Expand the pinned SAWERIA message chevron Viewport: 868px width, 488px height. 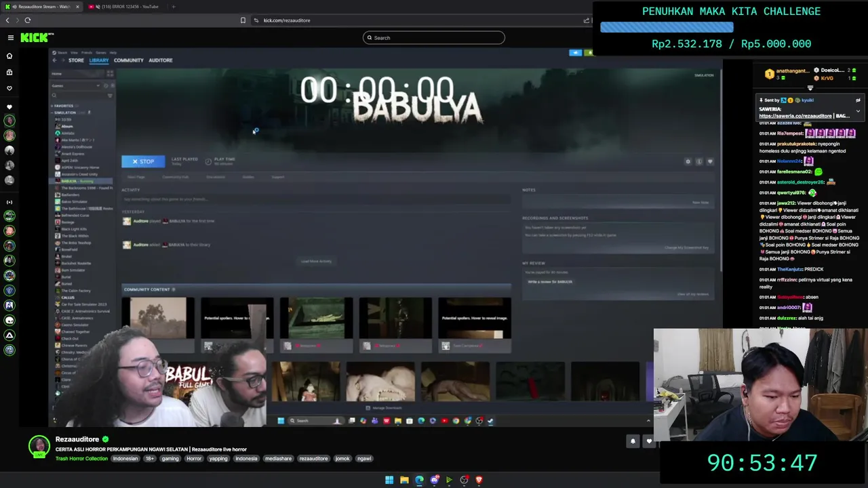pos(858,111)
